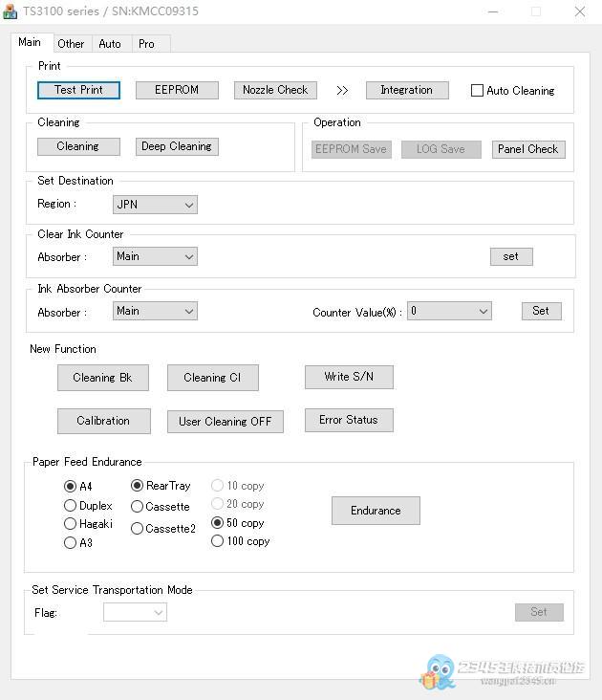This screenshot has height=700, width=602.
Task: Open the Clear Ink Counter Absorber dropdown
Action: pyautogui.click(x=155, y=256)
